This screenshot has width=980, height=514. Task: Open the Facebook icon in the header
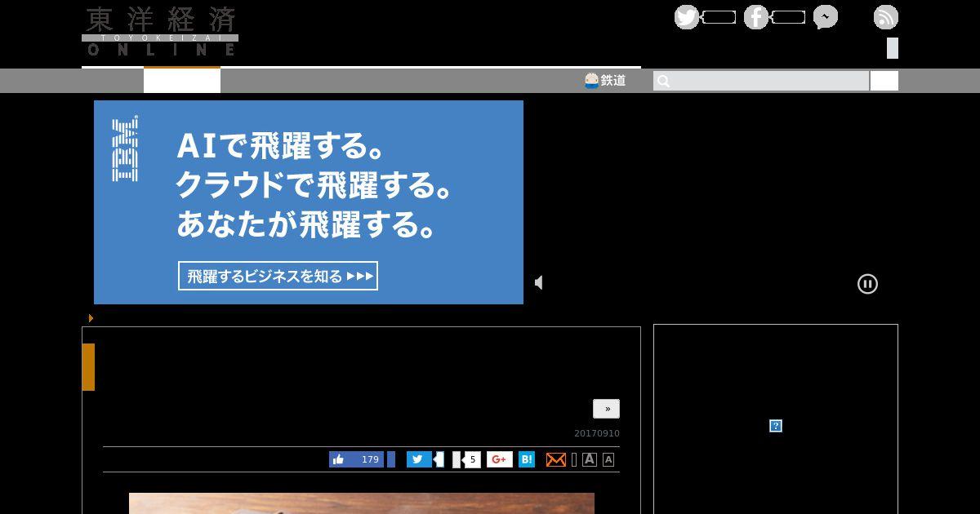[756, 17]
